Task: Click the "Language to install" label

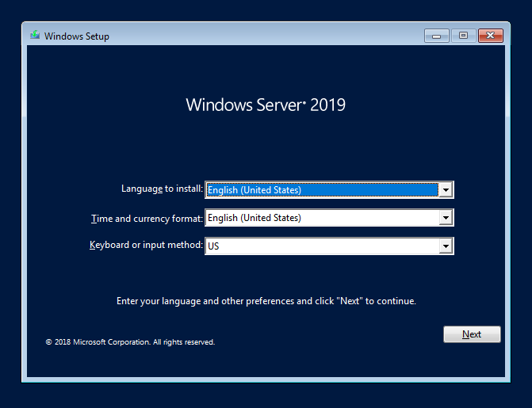Action: pyautogui.click(x=162, y=189)
